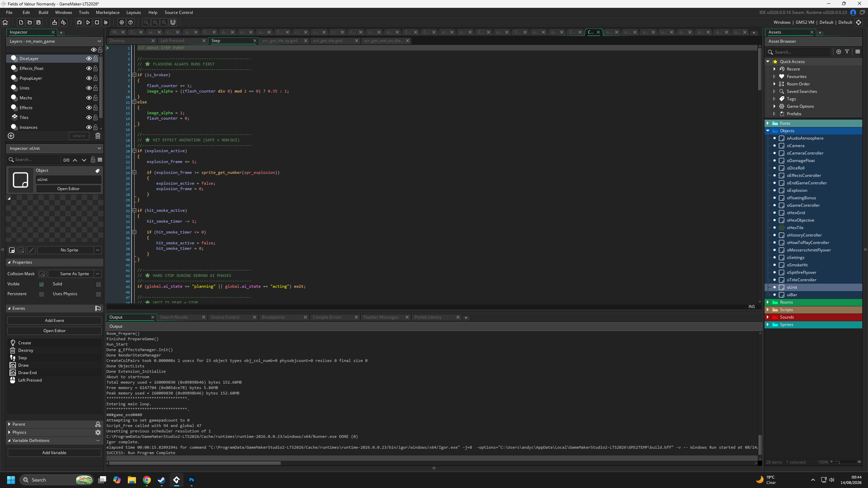Toggle the Visible checkbox
This screenshot has height=488, width=868.
(41, 284)
